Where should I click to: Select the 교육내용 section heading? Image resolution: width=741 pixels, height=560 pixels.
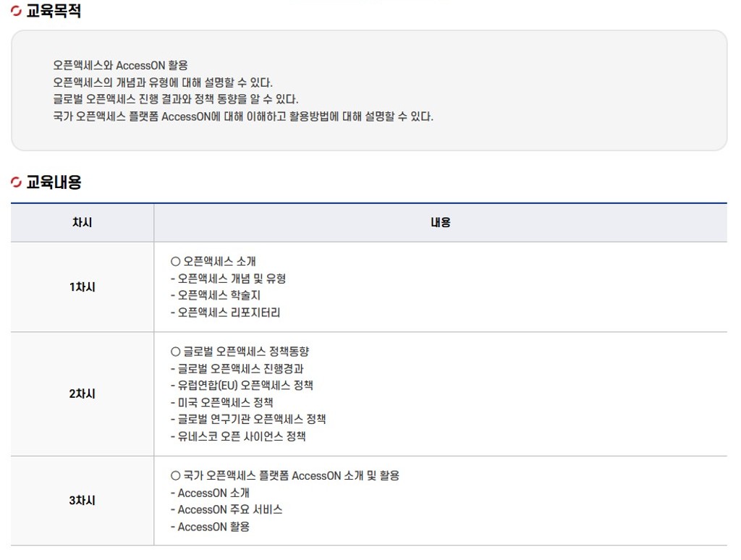click(54, 182)
